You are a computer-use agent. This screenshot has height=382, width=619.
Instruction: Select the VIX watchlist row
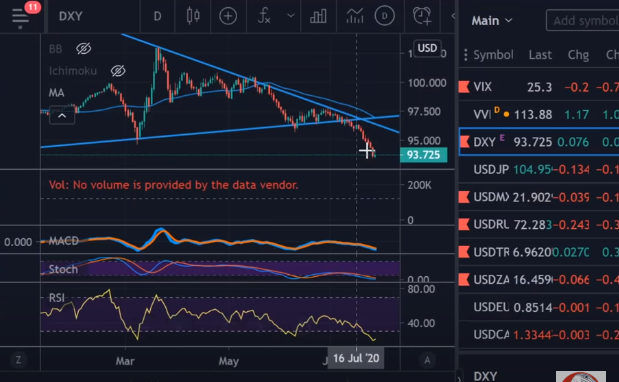(539, 87)
